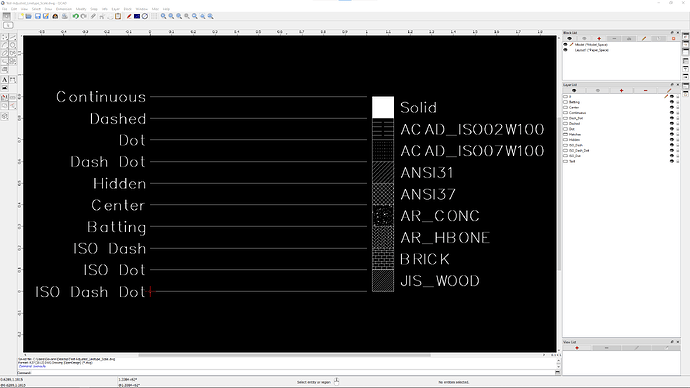Save the drawing with the disk icon
Viewport: 690px width, 388px height.
tap(38, 16)
